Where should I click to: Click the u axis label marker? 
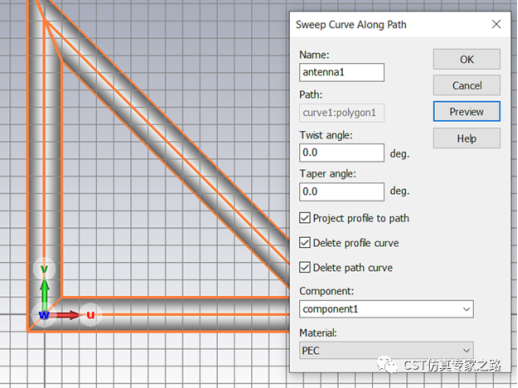click(x=90, y=315)
